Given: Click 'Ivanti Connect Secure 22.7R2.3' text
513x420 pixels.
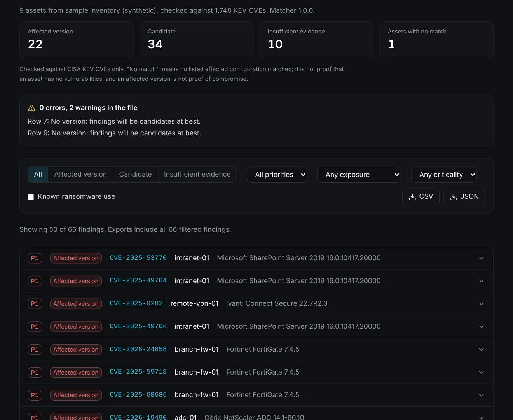Looking at the screenshot, I should tap(277, 303).
